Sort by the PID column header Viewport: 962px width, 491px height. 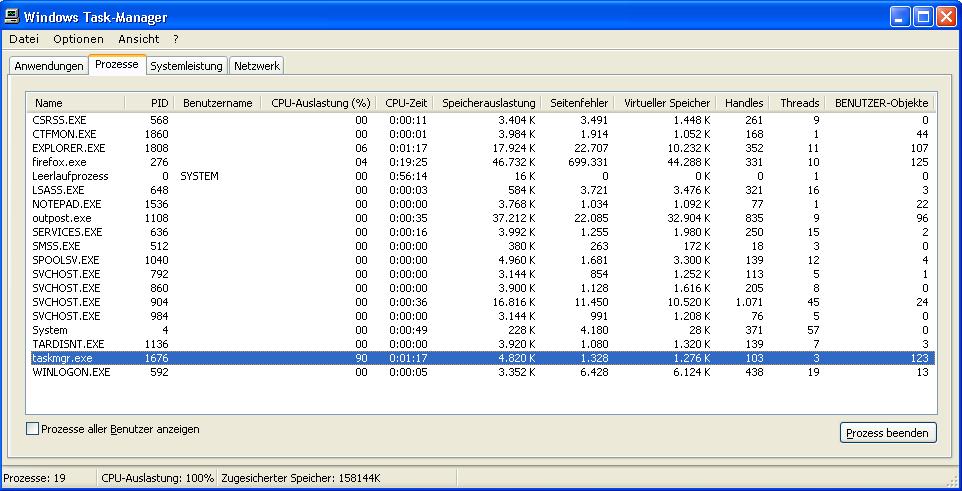(150, 103)
